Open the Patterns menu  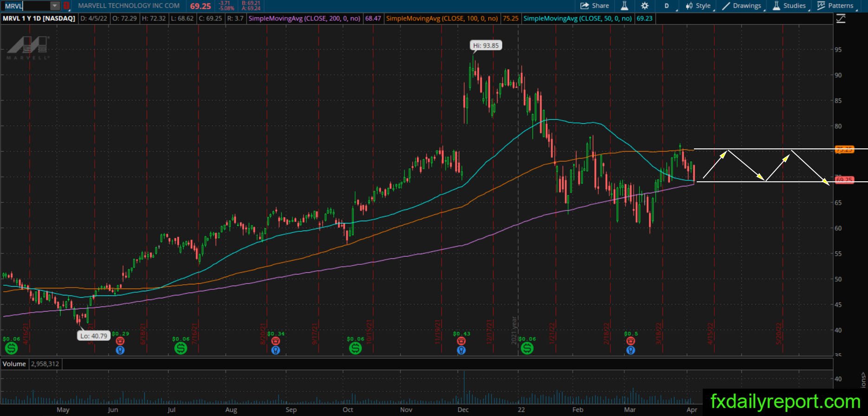(836, 6)
